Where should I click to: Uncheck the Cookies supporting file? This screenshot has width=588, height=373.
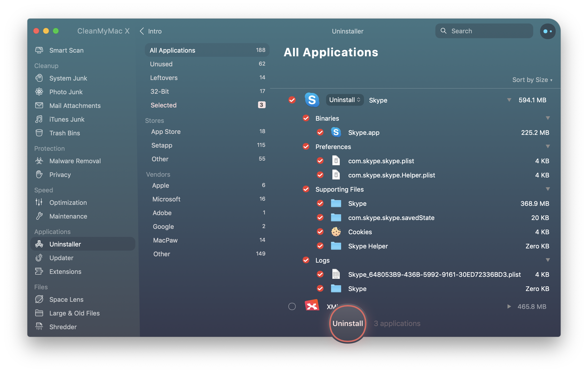point(321,232)
